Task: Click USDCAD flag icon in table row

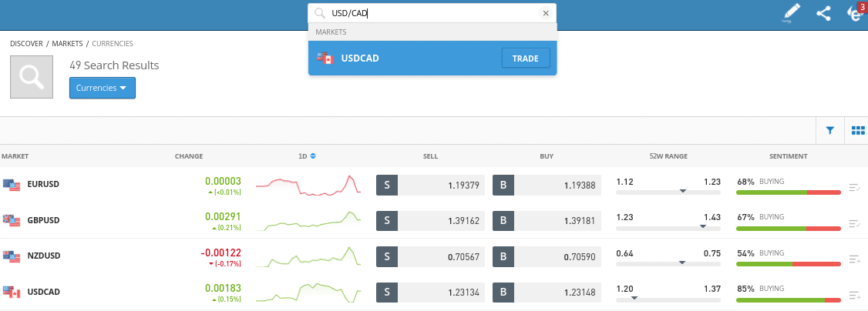Action: coord(12,292)
